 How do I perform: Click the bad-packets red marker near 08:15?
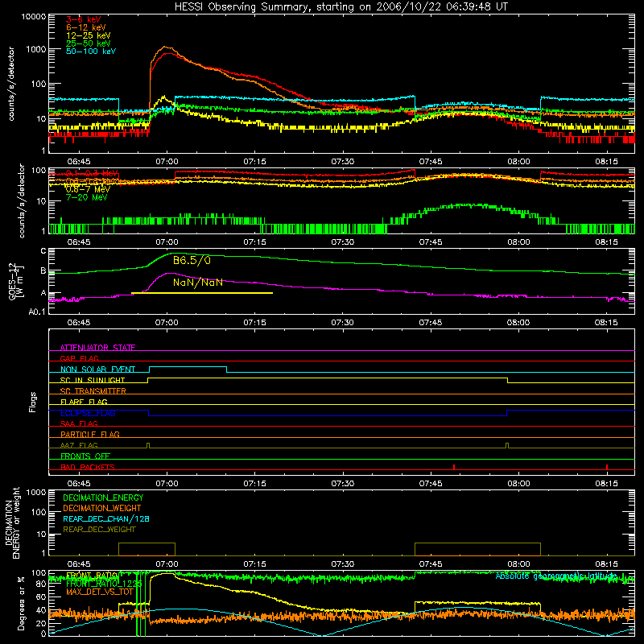pyautogui.click(x=607, y=467)
